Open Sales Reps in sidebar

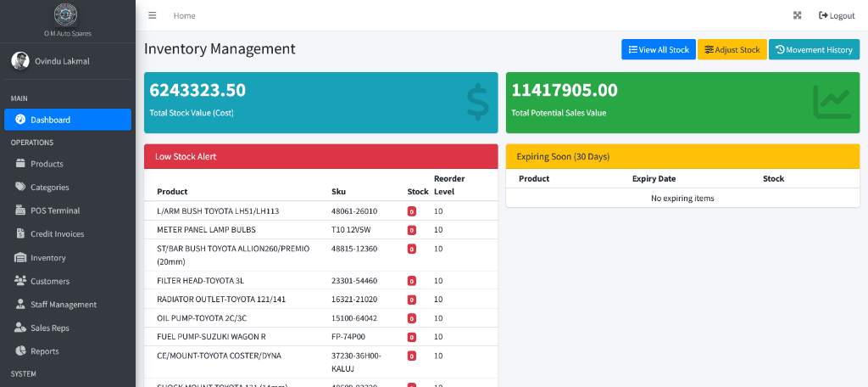click(68, 328)
